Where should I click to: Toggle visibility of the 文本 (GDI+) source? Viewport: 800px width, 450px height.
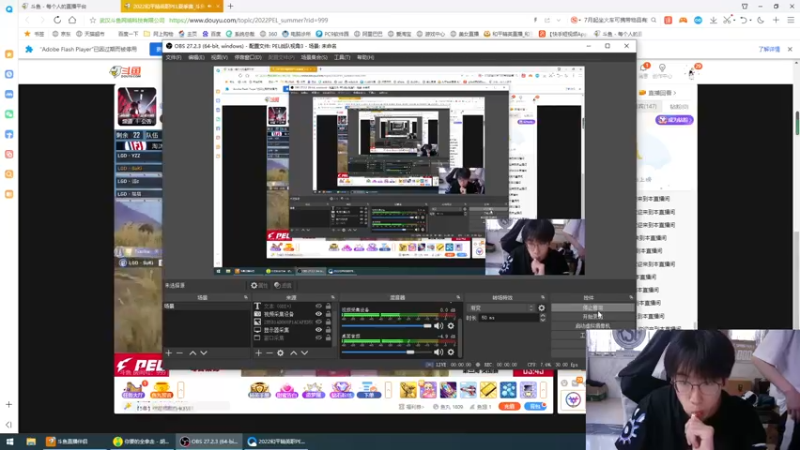click(318, 306)
